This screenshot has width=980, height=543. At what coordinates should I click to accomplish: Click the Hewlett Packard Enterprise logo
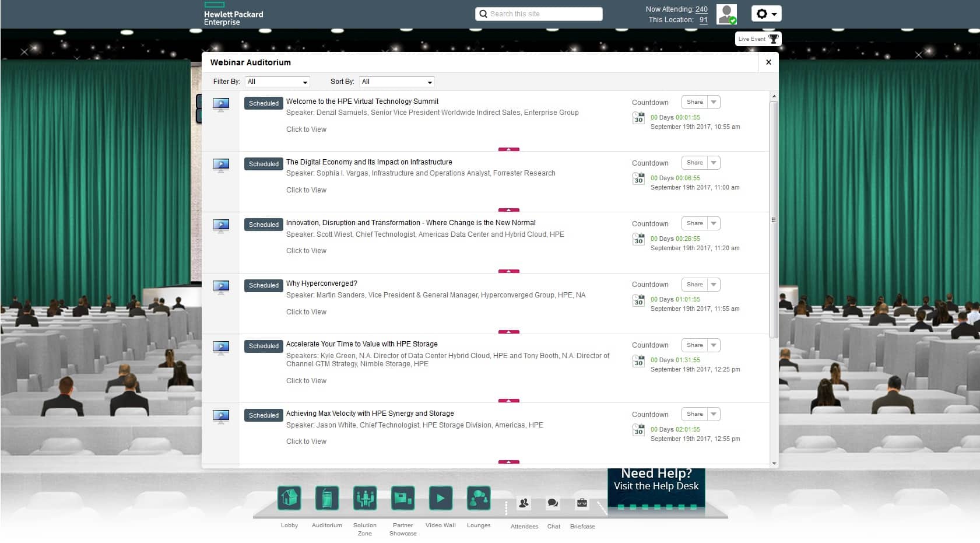[x=233, y=14]
